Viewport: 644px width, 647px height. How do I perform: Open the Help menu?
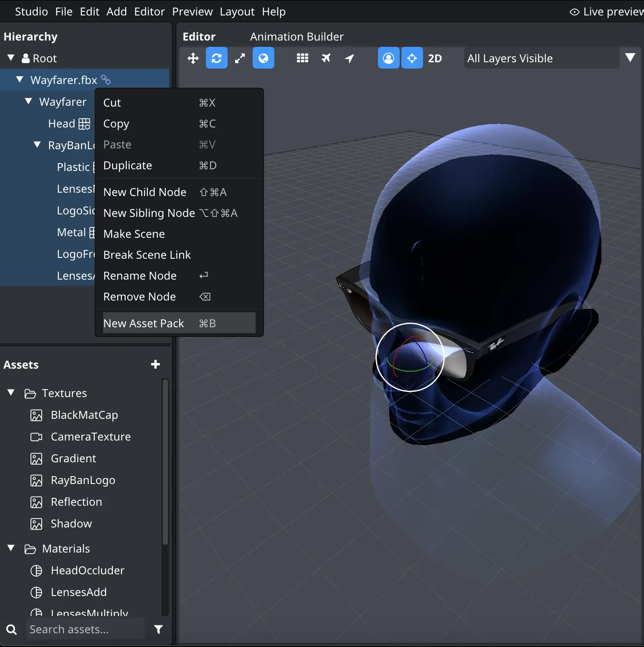(x=274, y=12)
